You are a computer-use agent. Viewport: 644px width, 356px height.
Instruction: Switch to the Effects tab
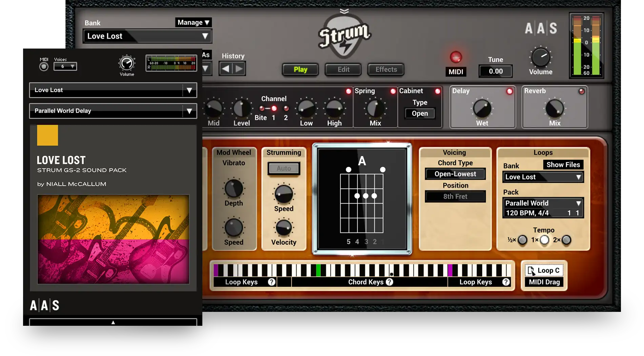click(386, 70)
